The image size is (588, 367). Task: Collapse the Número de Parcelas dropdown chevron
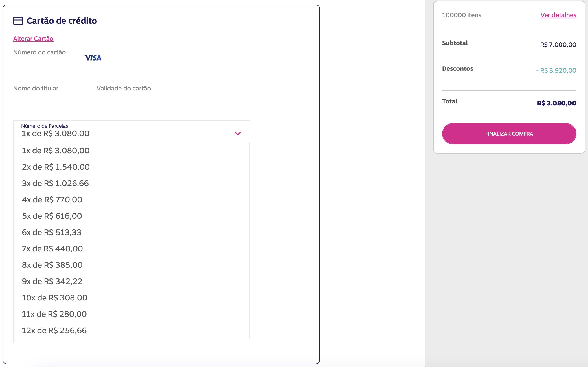click(238, 133)
